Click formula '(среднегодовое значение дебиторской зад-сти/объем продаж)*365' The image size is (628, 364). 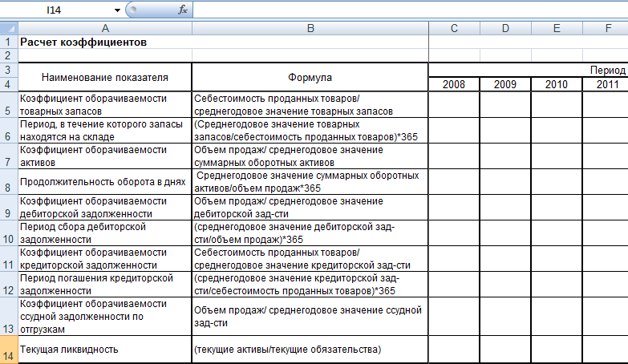coord(310,233)
